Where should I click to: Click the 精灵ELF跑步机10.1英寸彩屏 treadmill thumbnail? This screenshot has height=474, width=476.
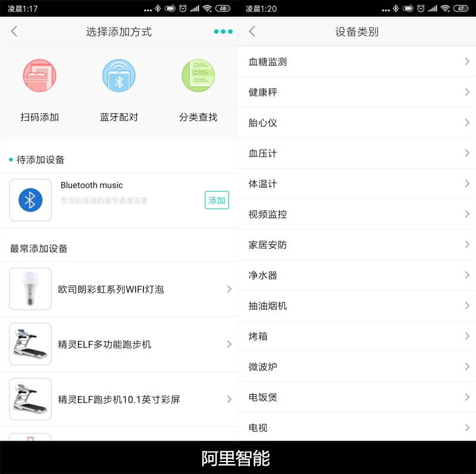click(x=30, y=399)
